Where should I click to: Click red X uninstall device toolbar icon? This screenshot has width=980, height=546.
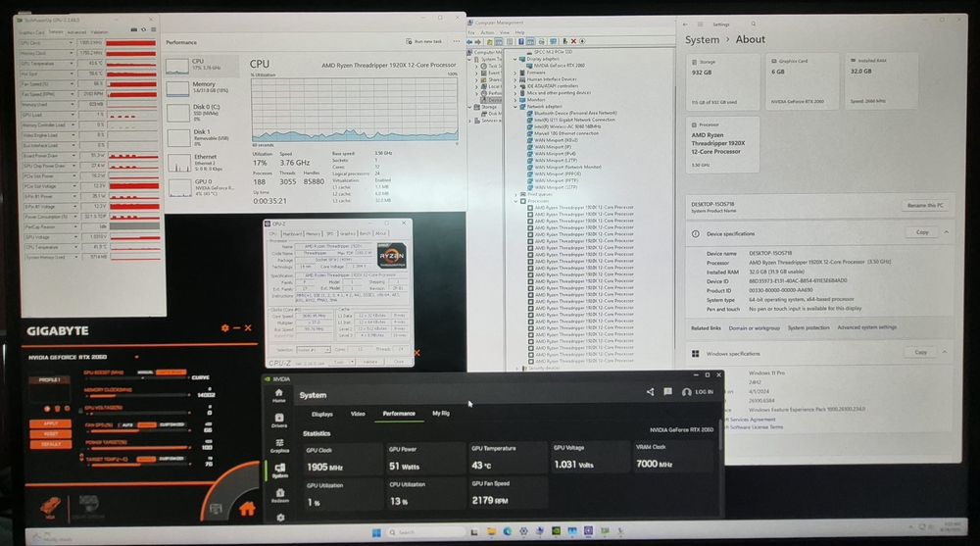point(573,41)
